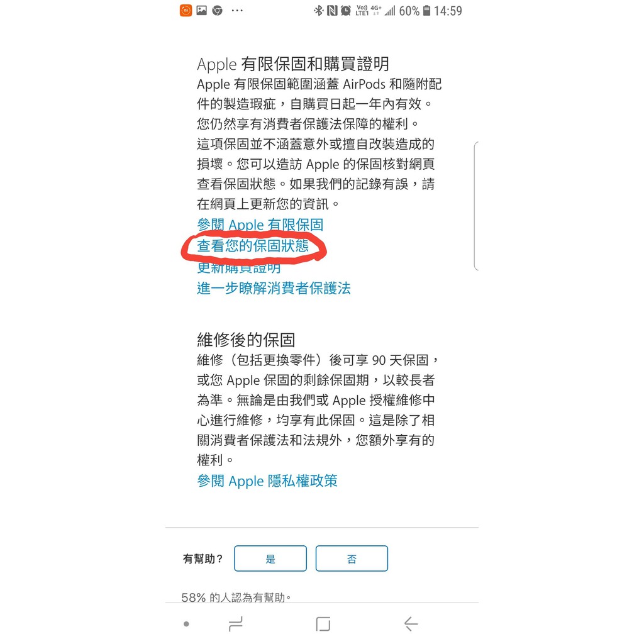The height and width of the screenshot is (644, 644).
Task: Tap the back arrow navigation button
Action: (411, 624)
